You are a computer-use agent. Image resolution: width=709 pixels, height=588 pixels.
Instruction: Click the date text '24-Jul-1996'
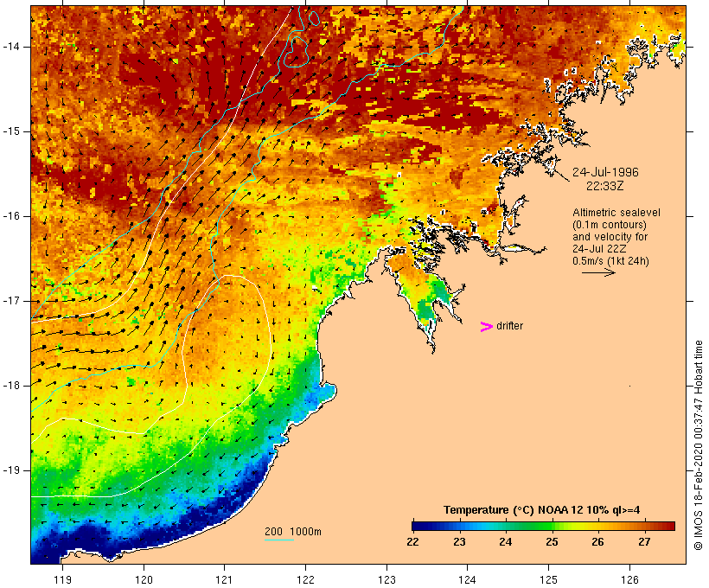[605, 172]
